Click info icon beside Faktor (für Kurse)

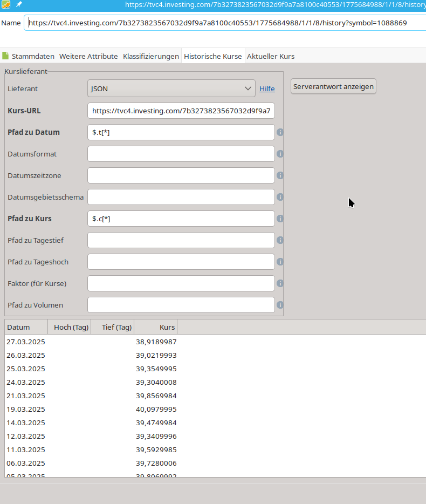tap(280, 283)
